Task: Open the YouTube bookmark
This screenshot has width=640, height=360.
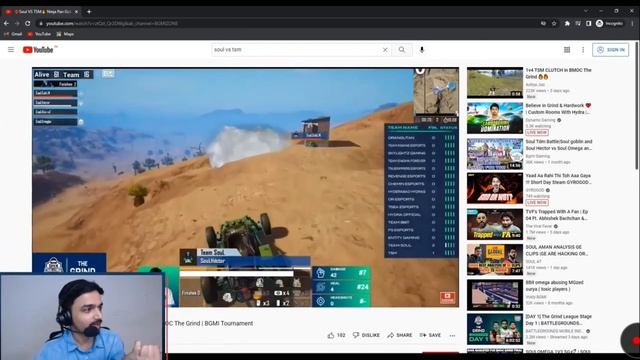Action: point(40,34)
